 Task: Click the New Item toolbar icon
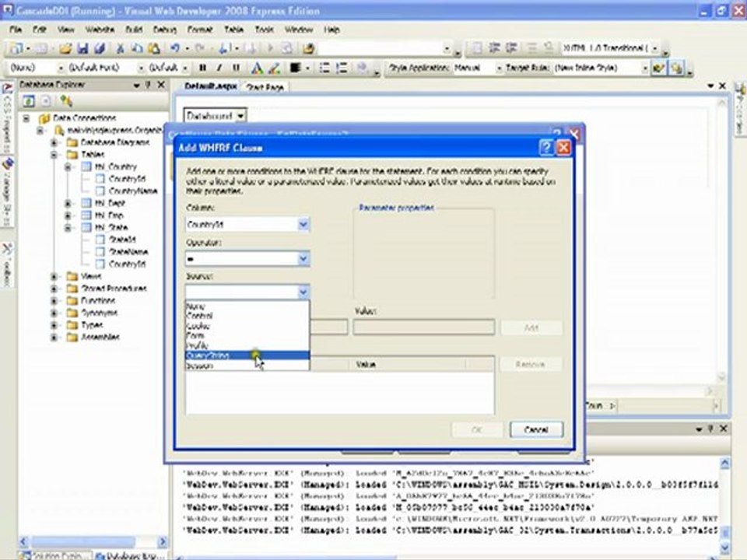[x=16, y=48]
